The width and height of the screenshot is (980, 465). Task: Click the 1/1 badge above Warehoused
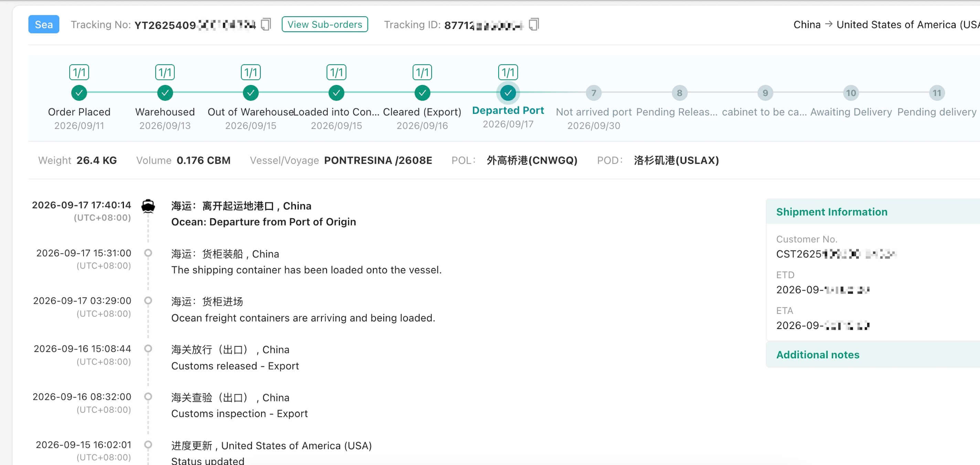pyautogui.click(x=165, y=72)
